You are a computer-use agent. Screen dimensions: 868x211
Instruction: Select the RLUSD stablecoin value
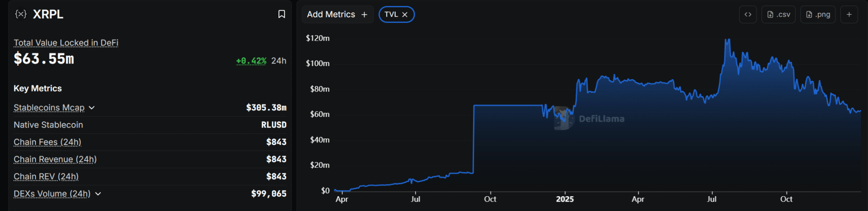pyautogui.click(x=274, y=125)
